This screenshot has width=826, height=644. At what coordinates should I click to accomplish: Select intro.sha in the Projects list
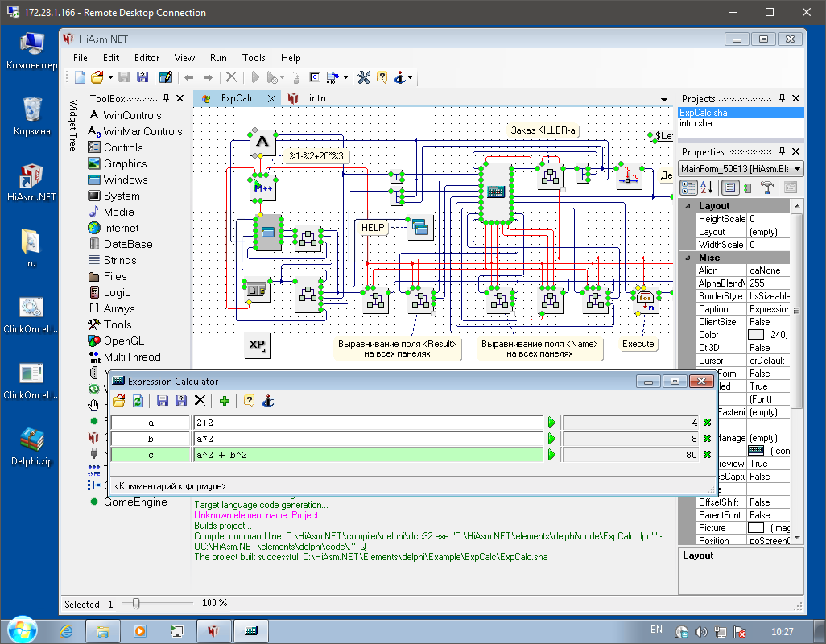point(696,123)
